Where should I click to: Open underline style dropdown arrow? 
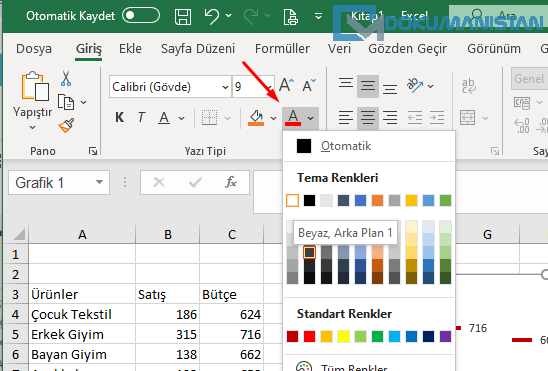[181, 118]
